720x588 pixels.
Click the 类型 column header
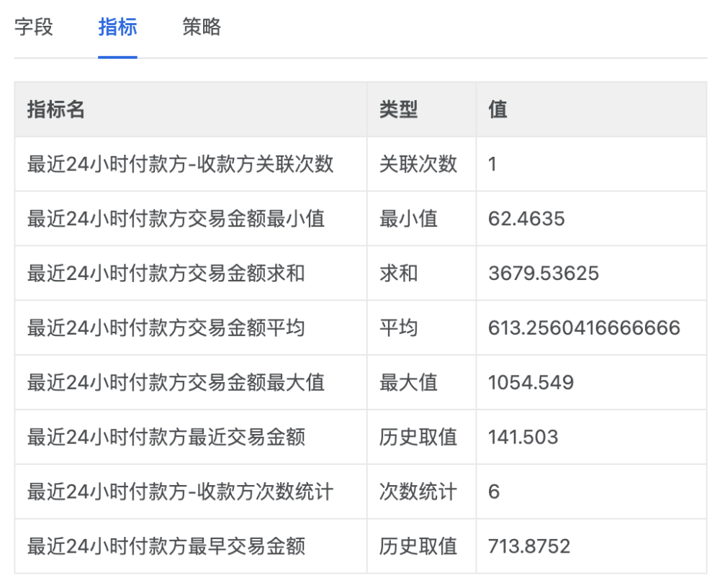click(398, 109)
